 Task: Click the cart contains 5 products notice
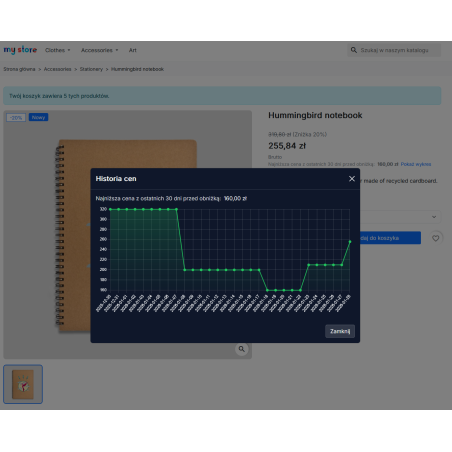point(222,96)
